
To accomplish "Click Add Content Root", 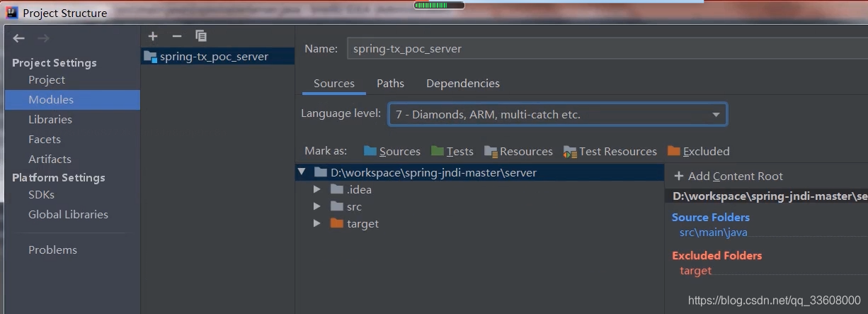I will pos(729,176).
